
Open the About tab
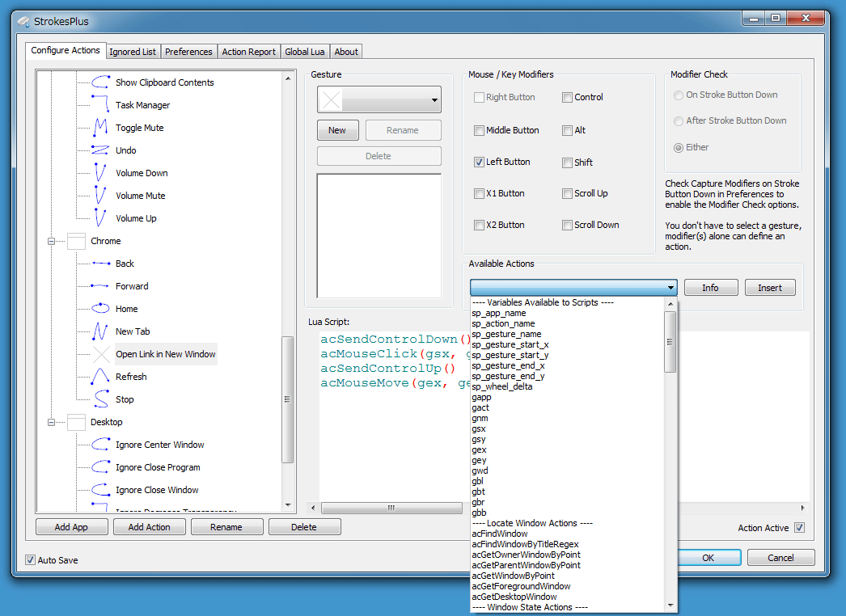pyautogui.click(x=346, y=52)
